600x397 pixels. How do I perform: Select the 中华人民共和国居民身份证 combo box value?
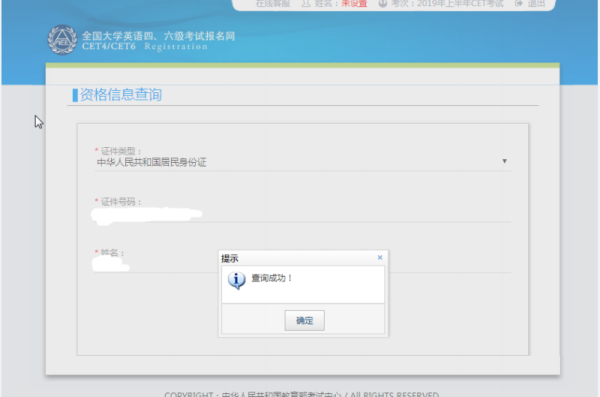click(302, 162)
